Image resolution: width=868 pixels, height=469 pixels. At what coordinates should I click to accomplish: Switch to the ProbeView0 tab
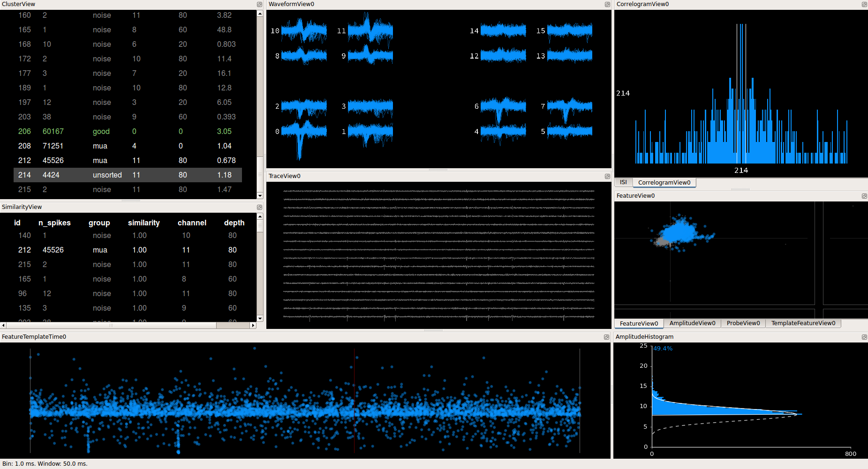coord(743,323)
